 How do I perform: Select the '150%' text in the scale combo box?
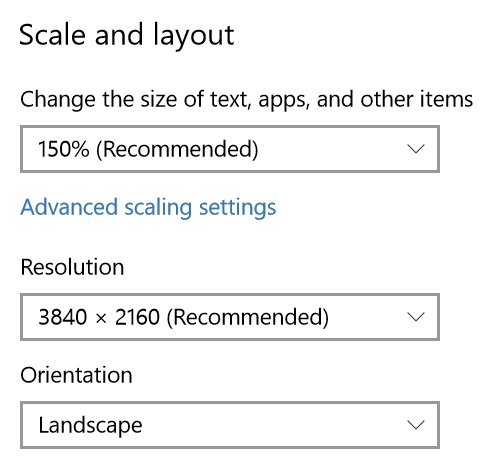click(x=64, y=149)
